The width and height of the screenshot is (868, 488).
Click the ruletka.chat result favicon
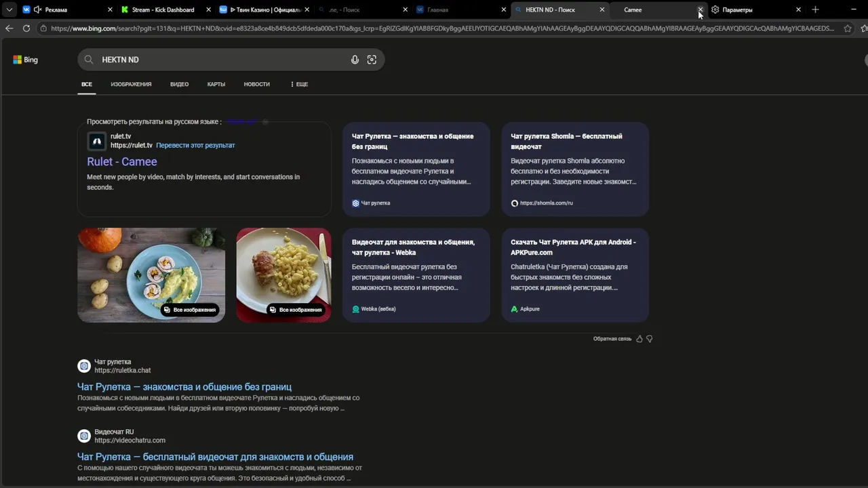(x=84, y=366)
